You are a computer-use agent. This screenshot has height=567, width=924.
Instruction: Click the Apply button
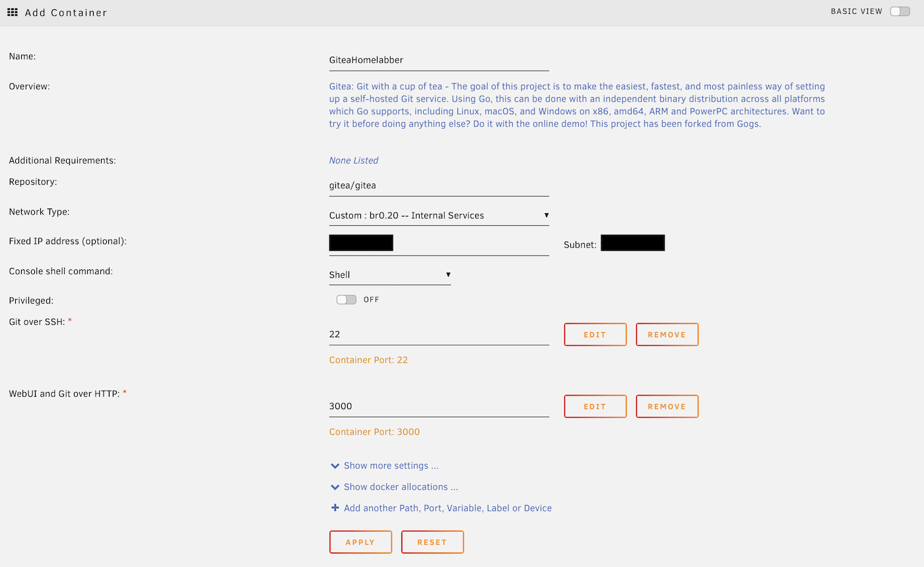pyautogui.click(x=360, y=542)
